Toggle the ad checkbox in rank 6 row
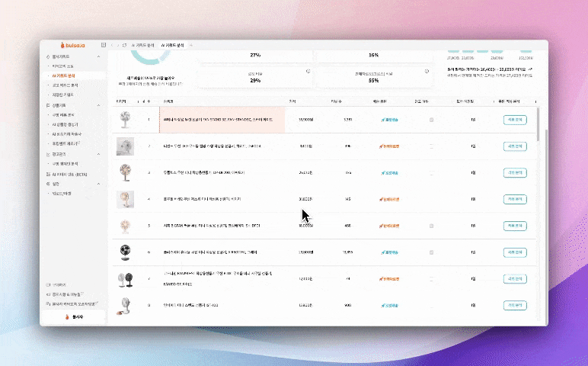The height and width of the screenshot is (366, 588). [x=431, y=252]
